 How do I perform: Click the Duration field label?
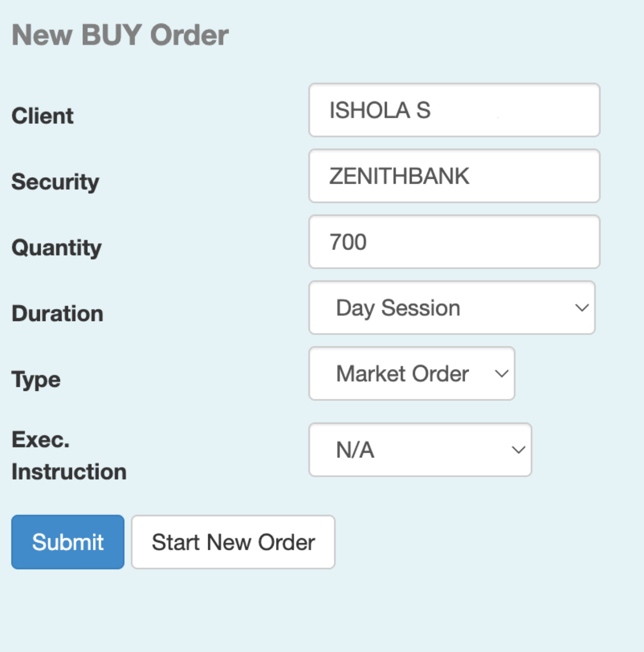(57, 314)
